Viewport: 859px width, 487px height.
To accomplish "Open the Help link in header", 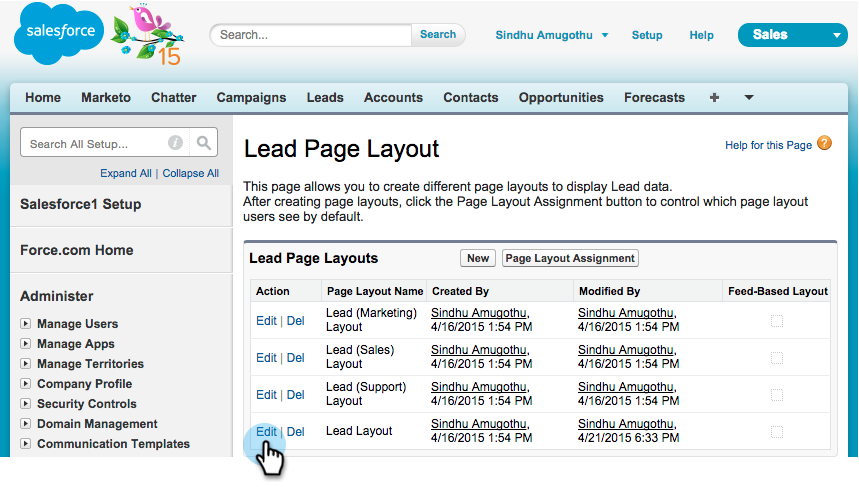I will [x=701, y=35].
